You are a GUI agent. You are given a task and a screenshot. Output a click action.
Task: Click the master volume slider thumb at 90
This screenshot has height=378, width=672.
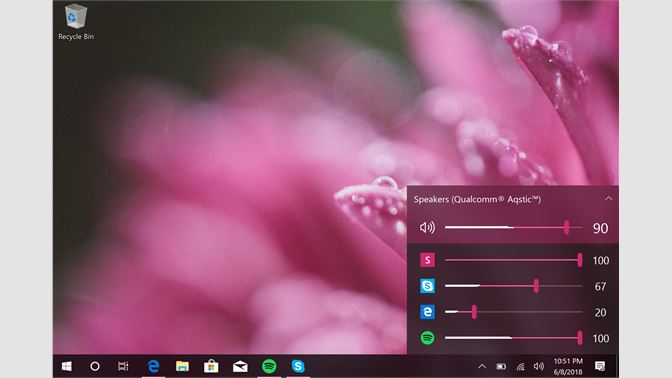coord(567,228)
